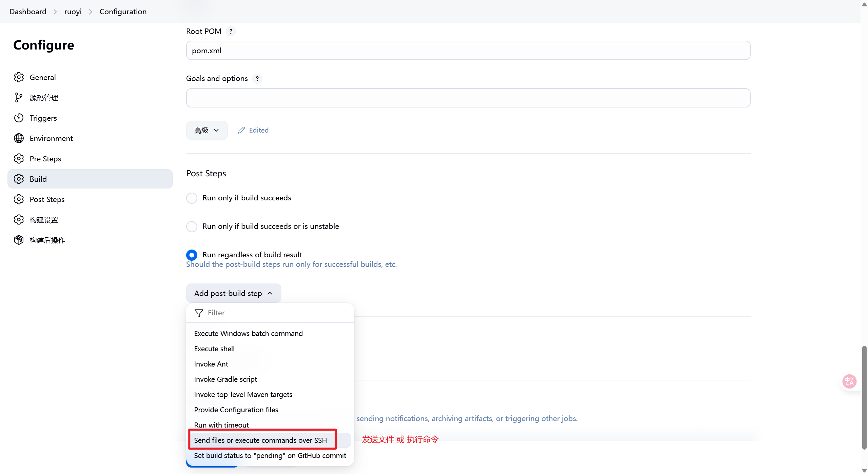Select Run only if build succeeds

pos(192,198)
